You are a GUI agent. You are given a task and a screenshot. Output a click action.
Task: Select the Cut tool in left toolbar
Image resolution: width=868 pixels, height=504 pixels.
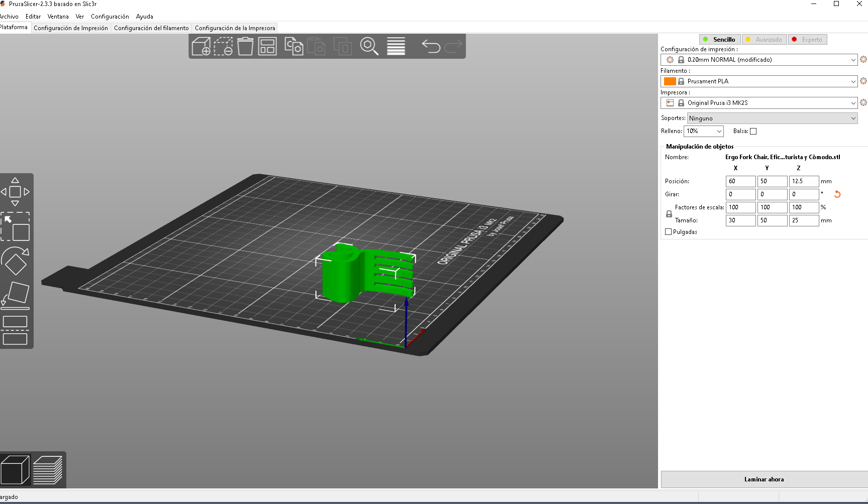15,330
